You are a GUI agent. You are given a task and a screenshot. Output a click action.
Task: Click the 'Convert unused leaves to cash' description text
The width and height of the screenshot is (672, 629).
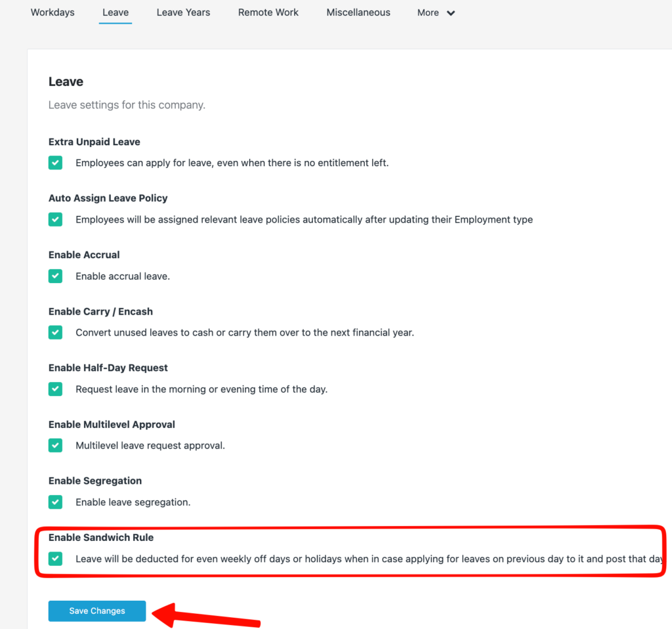pyautogui.click(x=244, y=332)
